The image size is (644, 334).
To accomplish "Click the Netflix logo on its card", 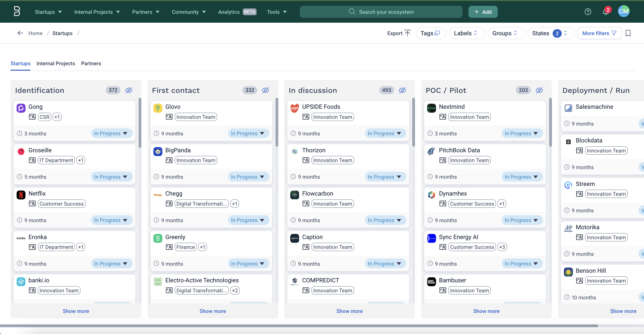I will pyautogui.click(x=21, y=195).
